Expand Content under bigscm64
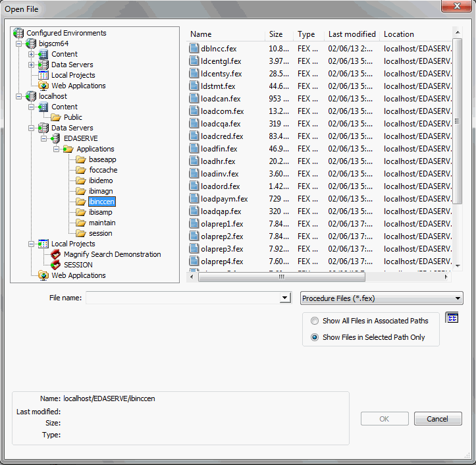 31,55
